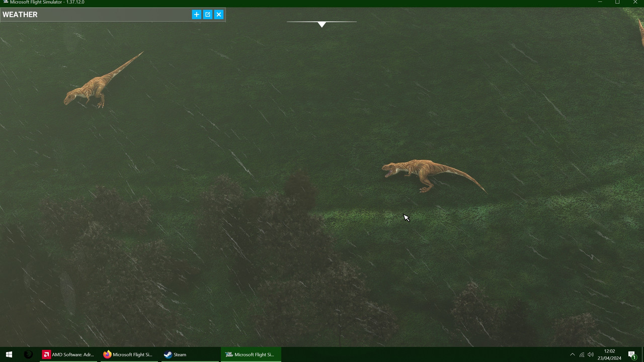
Task: Close the Weather panel
Action: pos(219,15)
